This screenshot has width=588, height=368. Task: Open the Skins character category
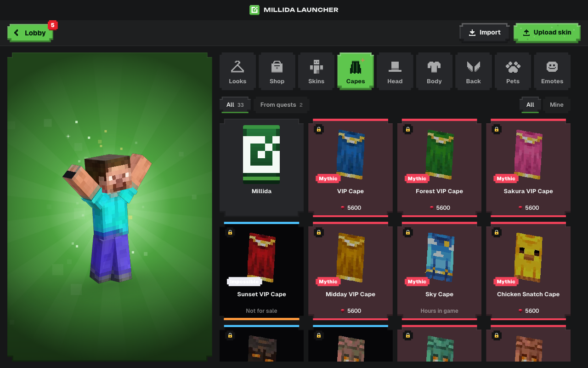point(316,71)
